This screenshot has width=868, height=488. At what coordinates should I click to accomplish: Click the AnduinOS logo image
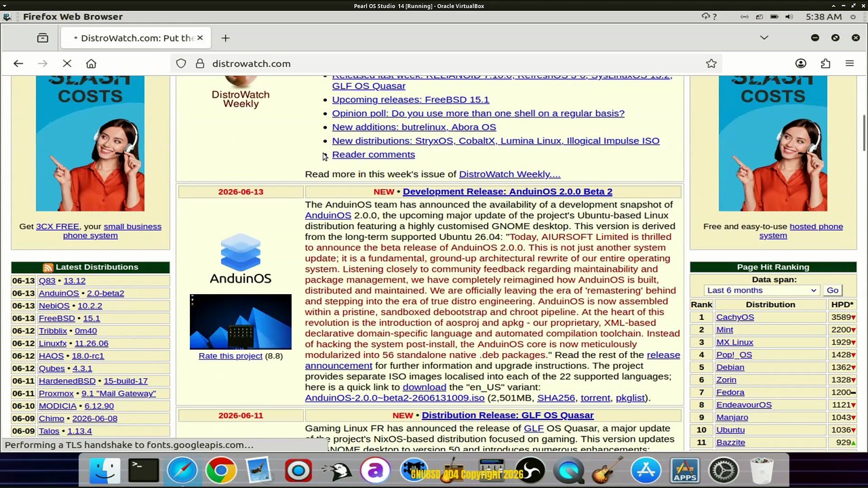click(241, 259)
